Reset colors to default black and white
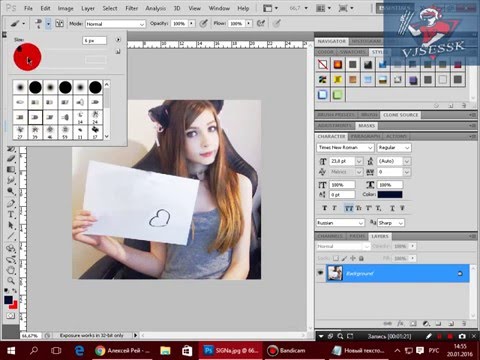This screenshot has height=360, width=480. click(6, 291)
